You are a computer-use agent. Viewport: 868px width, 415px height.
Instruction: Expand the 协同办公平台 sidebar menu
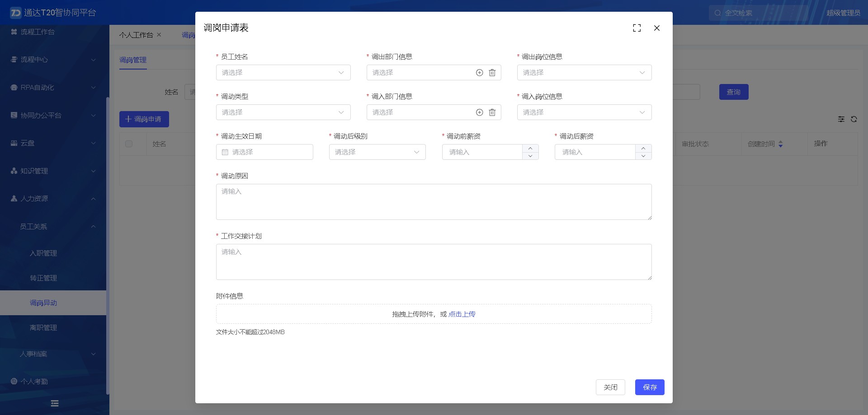coord(94,115)
